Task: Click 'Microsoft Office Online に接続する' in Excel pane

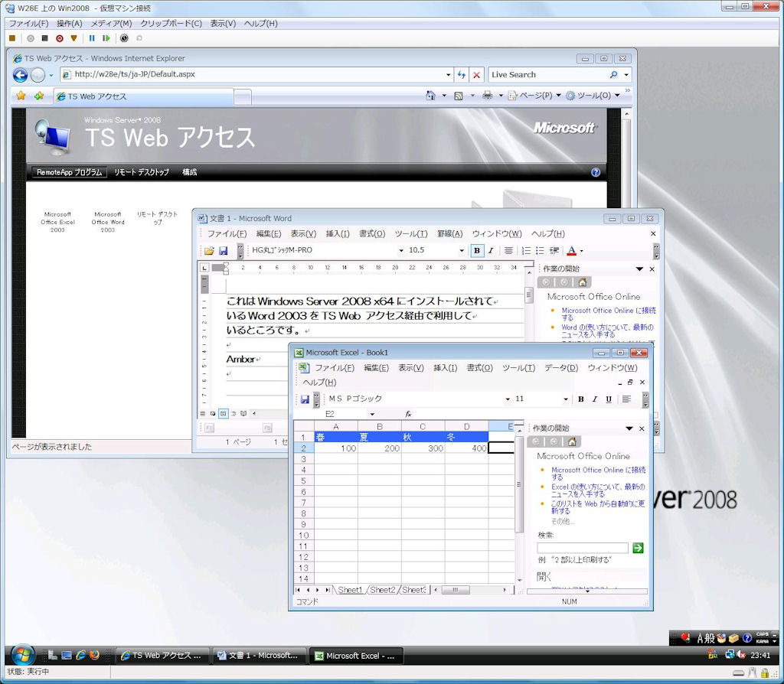Action: [598, 474]
